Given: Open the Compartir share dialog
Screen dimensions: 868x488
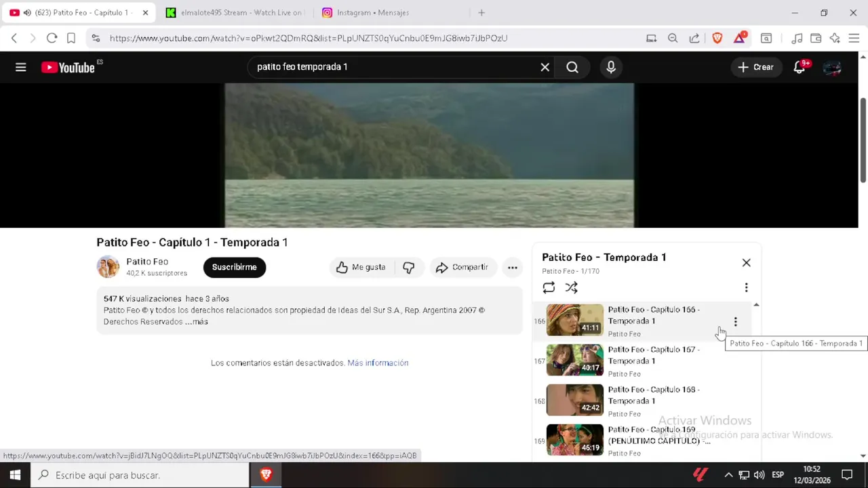Looking at the screenshot, I should point(462,267).
